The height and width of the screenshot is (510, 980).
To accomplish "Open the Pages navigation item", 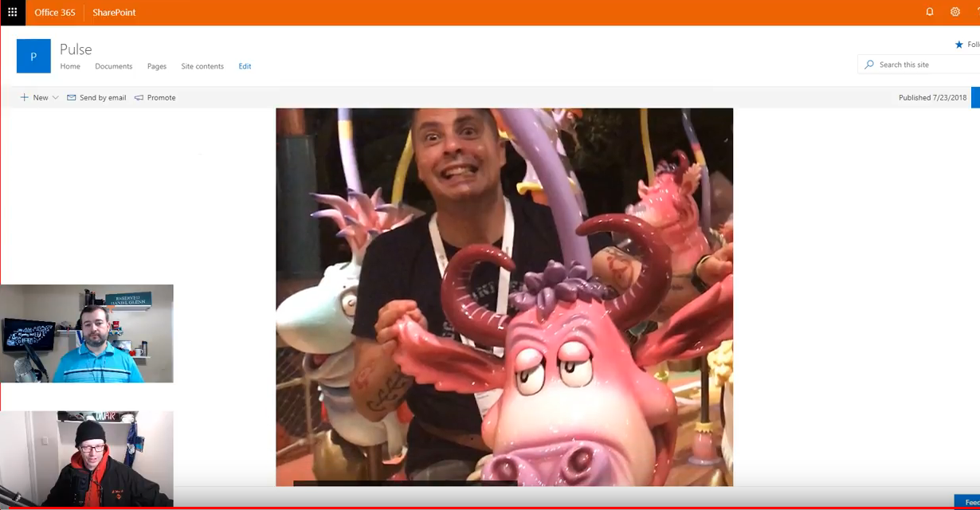I will click(157, 66).
